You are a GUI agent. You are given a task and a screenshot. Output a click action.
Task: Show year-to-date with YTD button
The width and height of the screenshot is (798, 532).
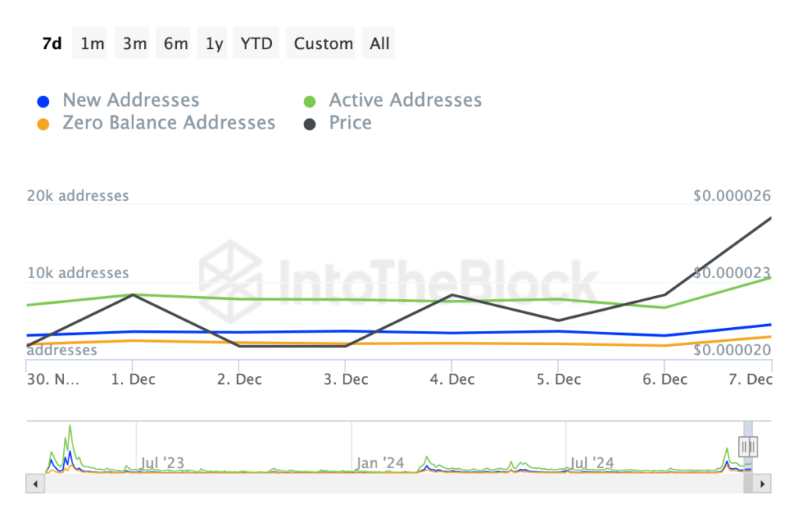(256, 44)
